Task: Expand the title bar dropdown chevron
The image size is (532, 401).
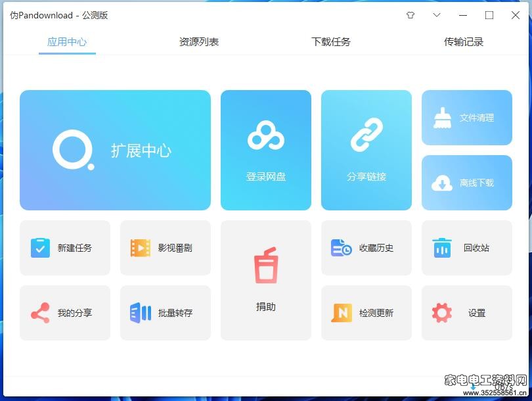Action: [x=437, y=15]
